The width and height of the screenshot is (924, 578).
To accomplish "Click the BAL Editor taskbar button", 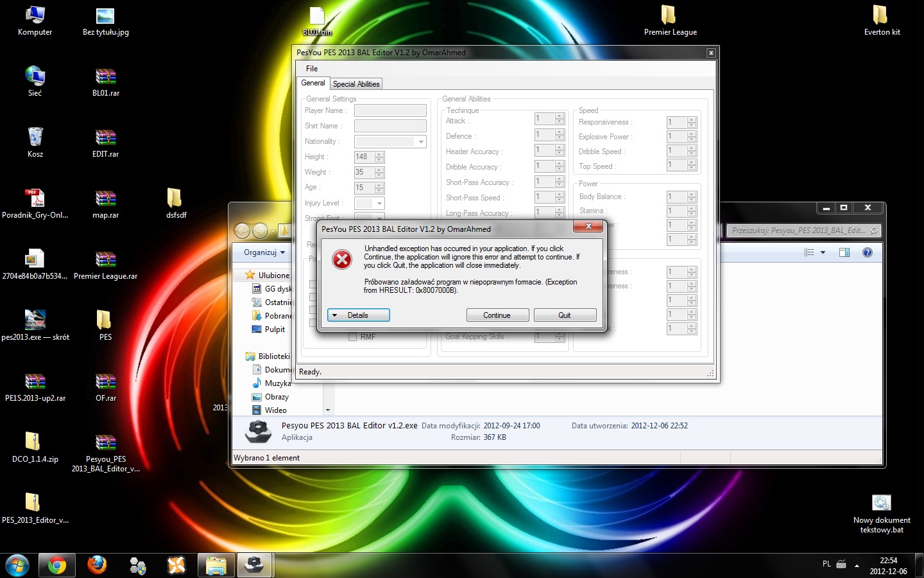I will click(255, 565).
